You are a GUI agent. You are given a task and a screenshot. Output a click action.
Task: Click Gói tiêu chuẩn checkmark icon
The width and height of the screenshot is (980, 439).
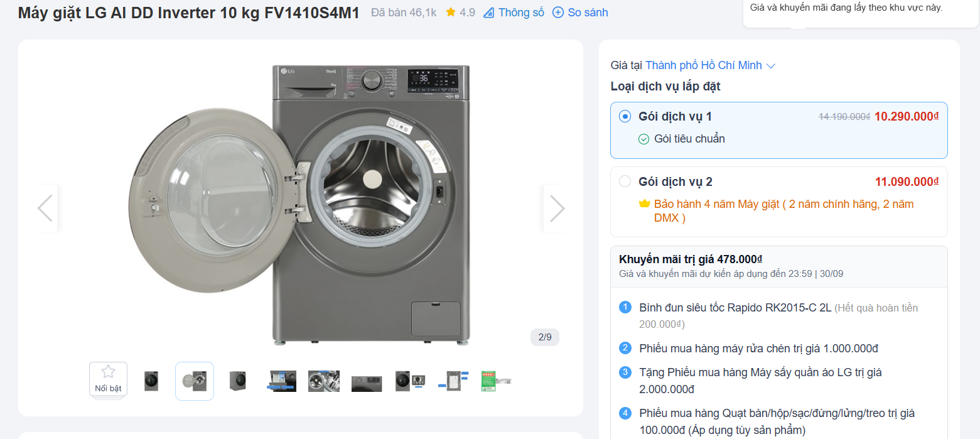643,139
